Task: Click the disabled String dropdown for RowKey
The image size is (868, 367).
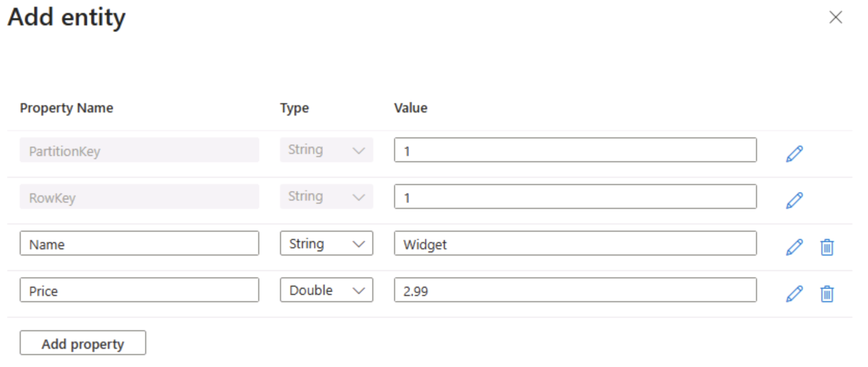Action: point(326,196)
